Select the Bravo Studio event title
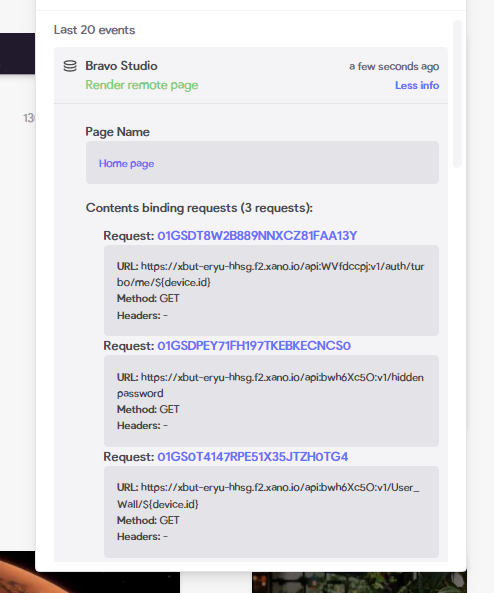Viewport: 494px width, 593px height. coord(121,66)
